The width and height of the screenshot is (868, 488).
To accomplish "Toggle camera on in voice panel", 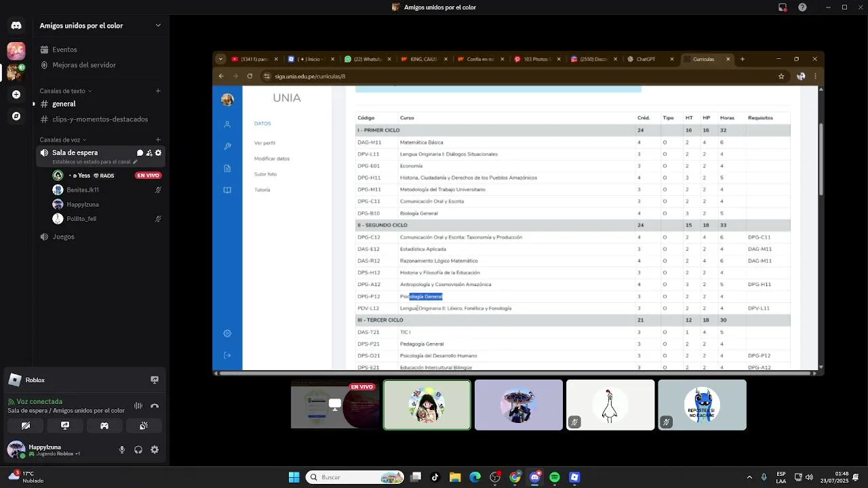I will click(26, 426).
